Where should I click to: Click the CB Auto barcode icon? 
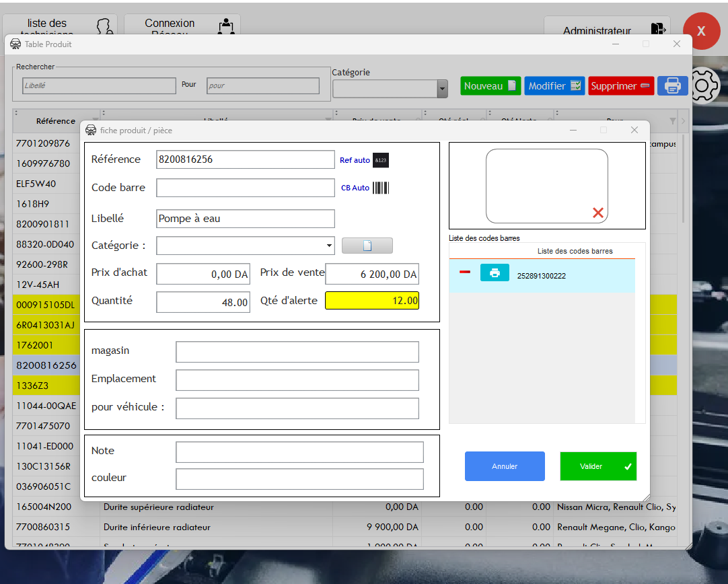(x=381, y=188)
